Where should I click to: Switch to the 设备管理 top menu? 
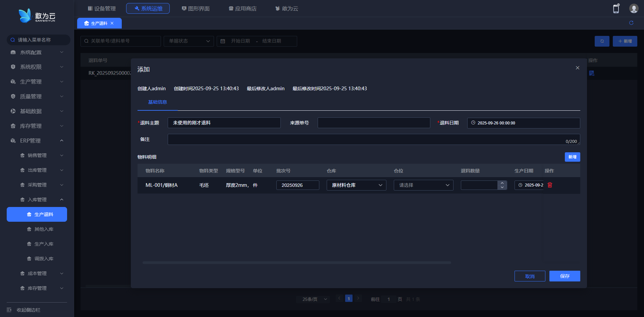[x=102, y=8]
